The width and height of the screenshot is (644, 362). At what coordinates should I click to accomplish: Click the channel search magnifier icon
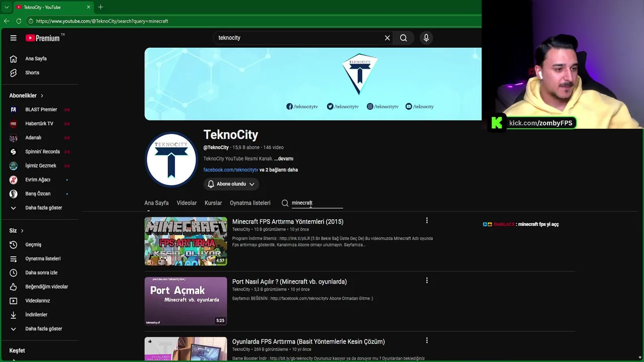click(x=285, y=203)
